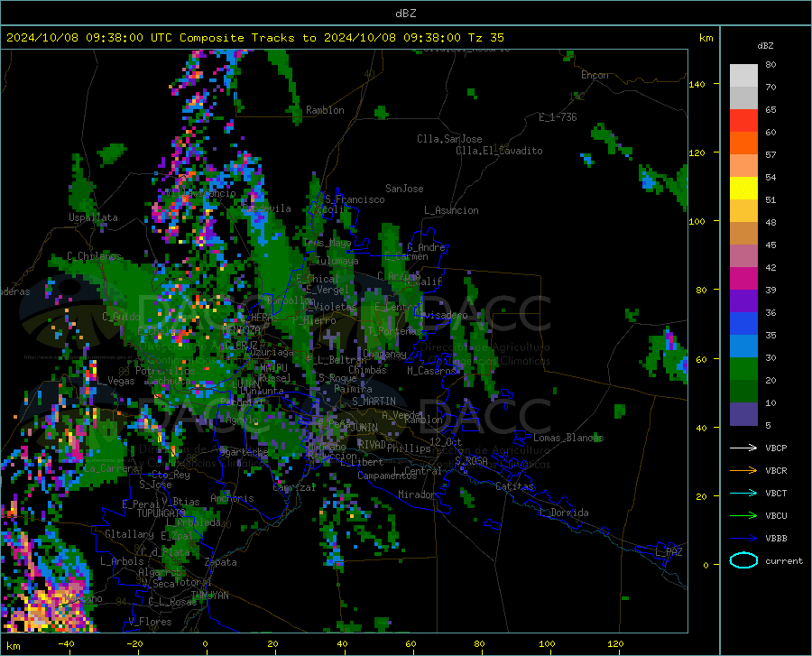Click the S_Francisco place label
The height and width of the screenshot is (656, 812).
355,199
